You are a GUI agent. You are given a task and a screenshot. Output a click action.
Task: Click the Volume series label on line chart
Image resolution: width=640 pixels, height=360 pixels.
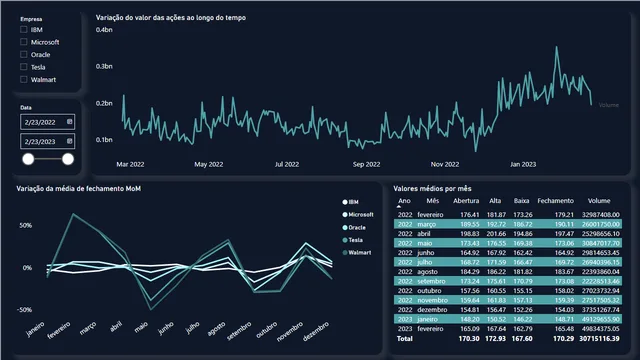(609, 105)
